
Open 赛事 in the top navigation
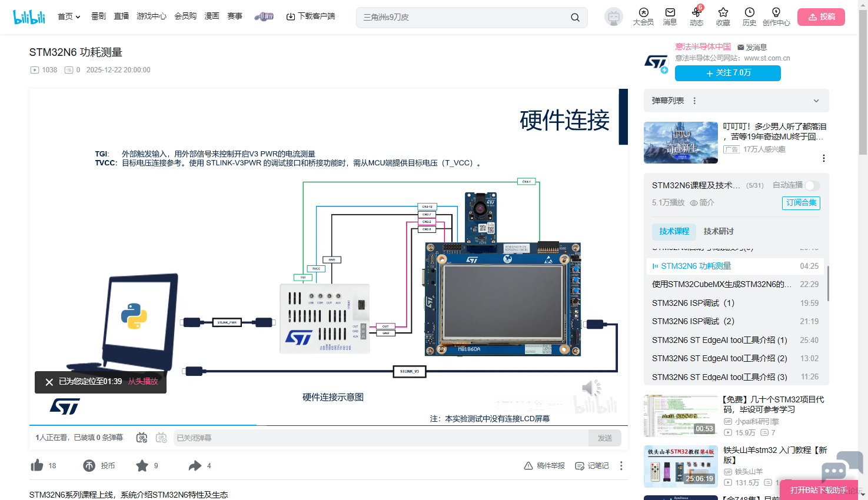click(x=235, y=16)
